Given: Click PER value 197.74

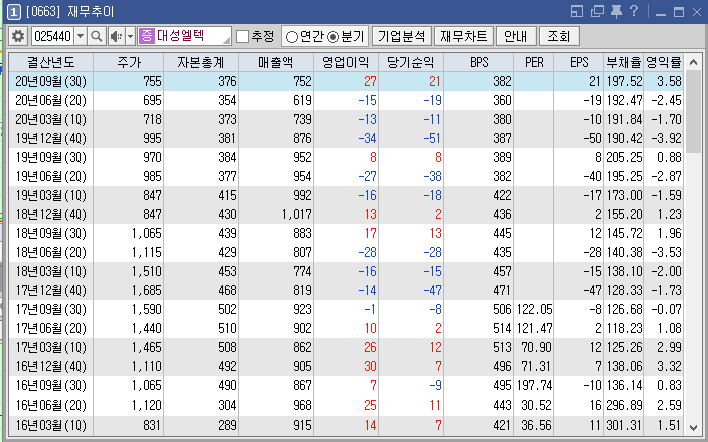Looking at the screenshot, I should click(x=534, y=385).
